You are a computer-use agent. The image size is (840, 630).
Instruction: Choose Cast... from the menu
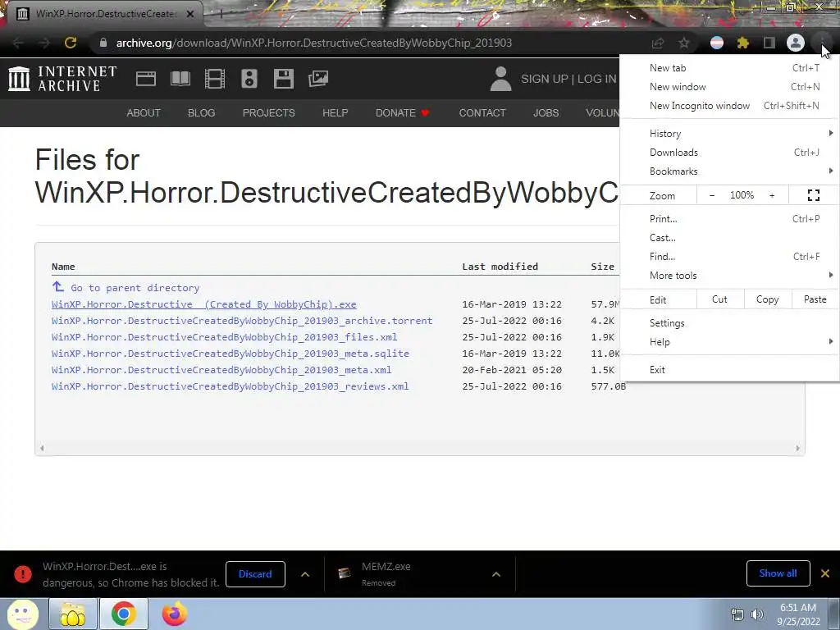729,238
